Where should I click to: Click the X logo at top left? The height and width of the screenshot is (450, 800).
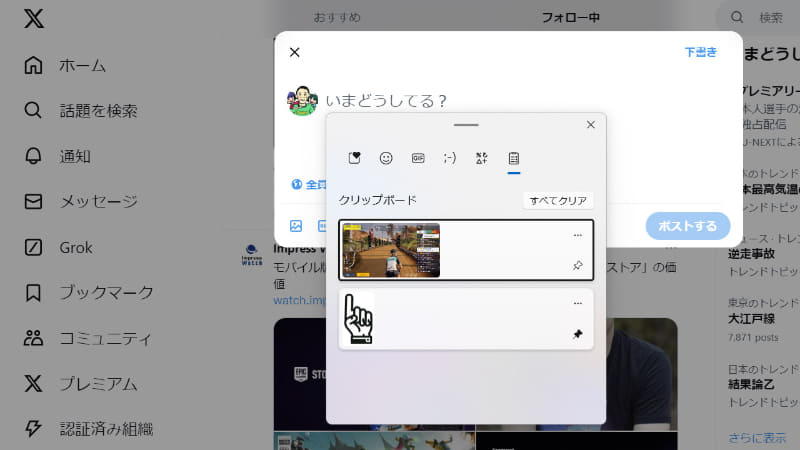[x=34, y=19]
